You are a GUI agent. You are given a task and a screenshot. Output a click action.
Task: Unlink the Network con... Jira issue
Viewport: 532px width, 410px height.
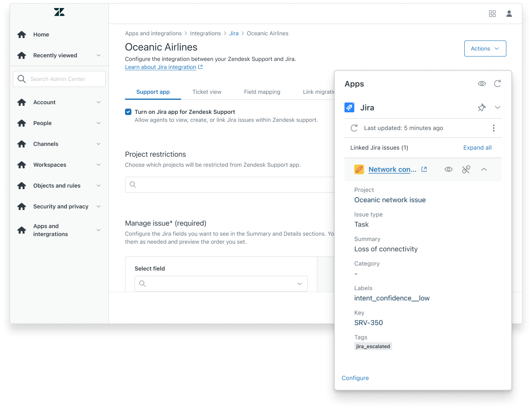[x=466, y=170]
